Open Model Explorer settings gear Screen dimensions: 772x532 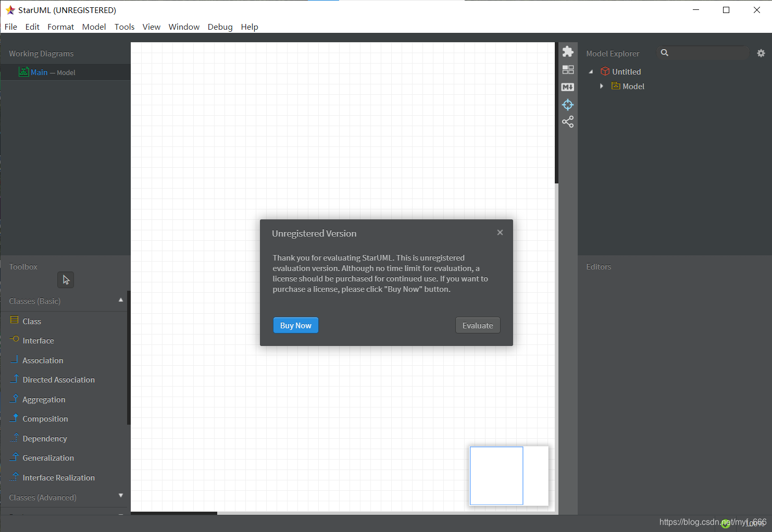tap(761, 53)
